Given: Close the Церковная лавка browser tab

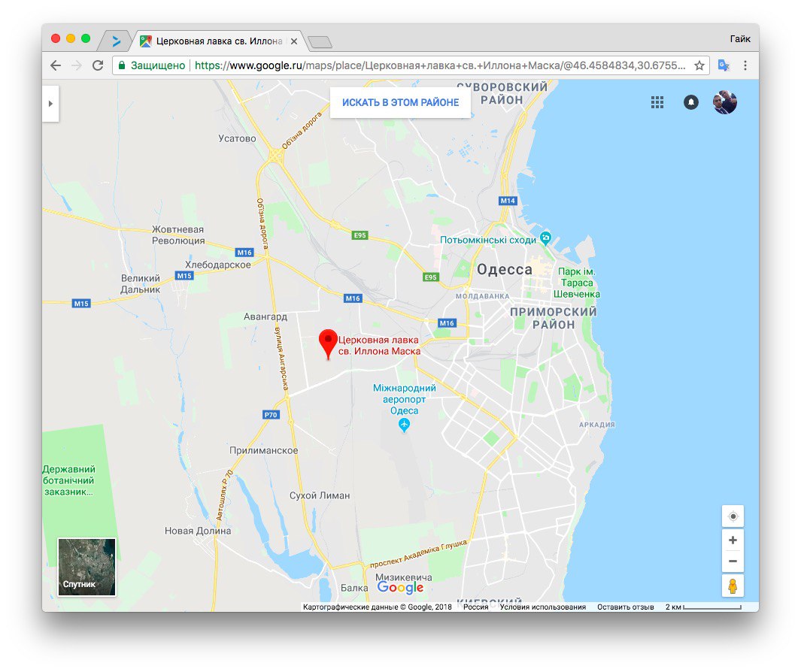Looking at the screenshot, I should 294,41.
